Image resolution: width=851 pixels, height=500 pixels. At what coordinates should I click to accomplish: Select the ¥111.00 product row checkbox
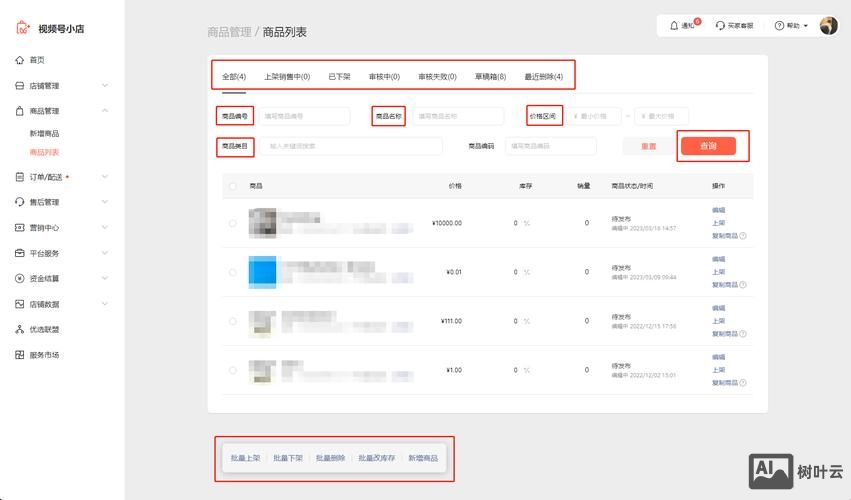click(233, 321)
